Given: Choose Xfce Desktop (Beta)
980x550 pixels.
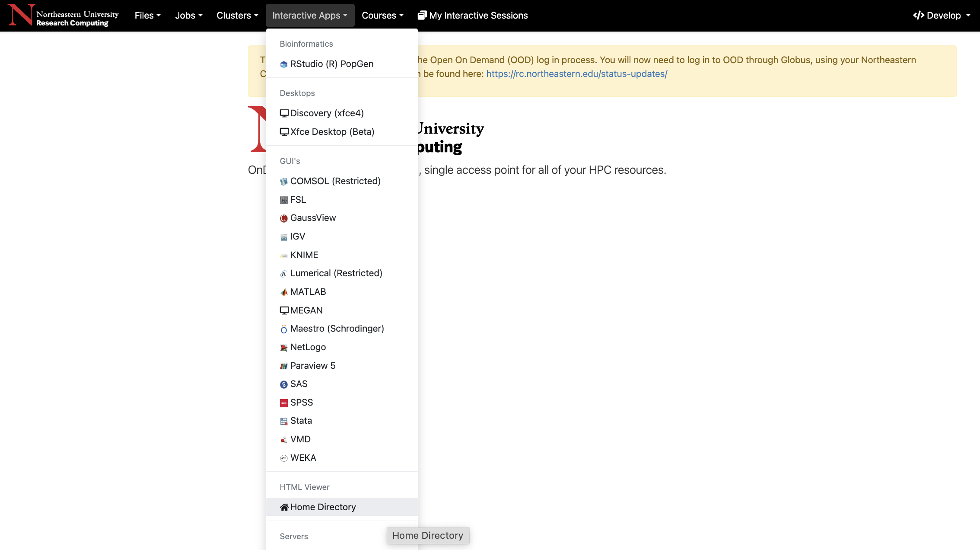Looking at the screenshot, I should click(x=342, y=132).
